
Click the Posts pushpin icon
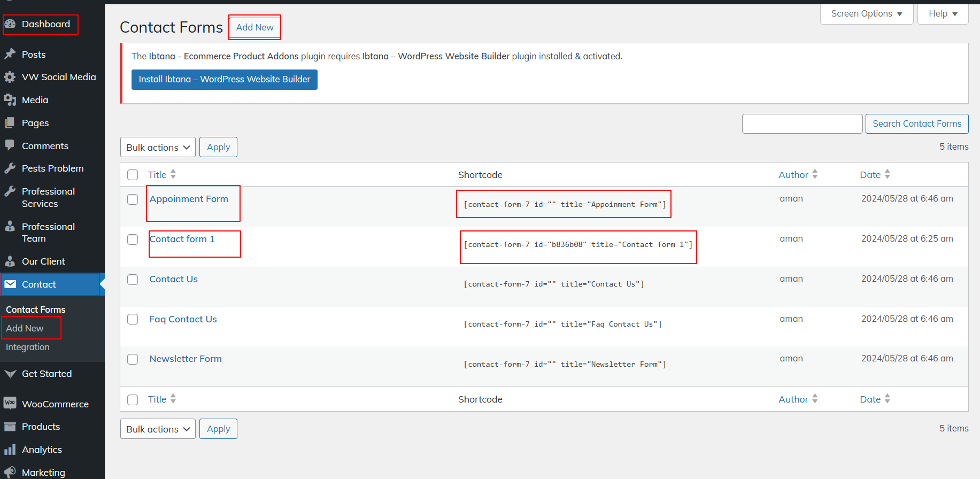[x=10, y=54]
